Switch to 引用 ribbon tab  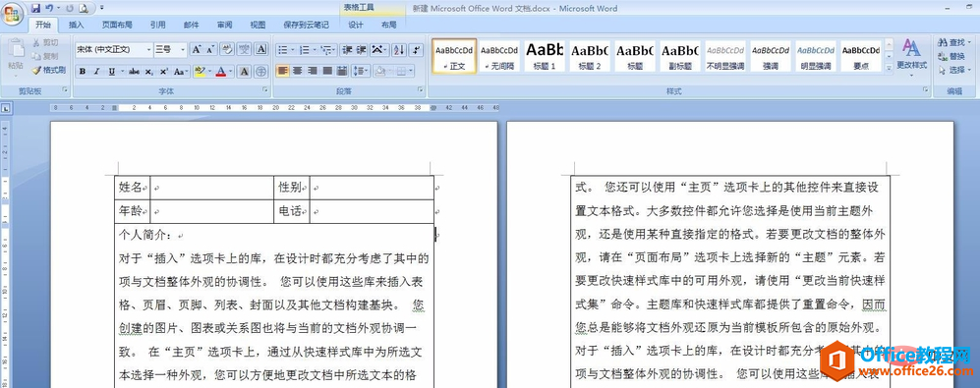[x=158, y=25]
